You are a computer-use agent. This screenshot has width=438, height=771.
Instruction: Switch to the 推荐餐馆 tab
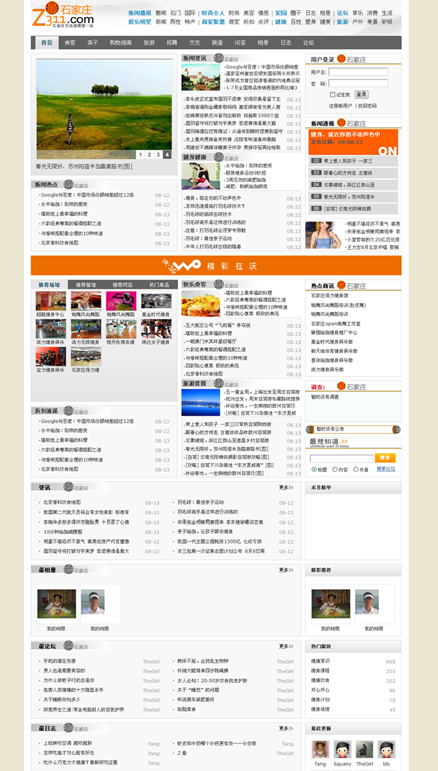click(86, 285)
